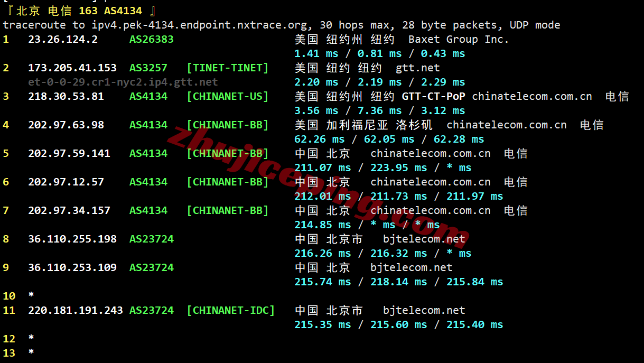
Task: Click latency line starting 215.74 ms
Action: click(399, 282)
